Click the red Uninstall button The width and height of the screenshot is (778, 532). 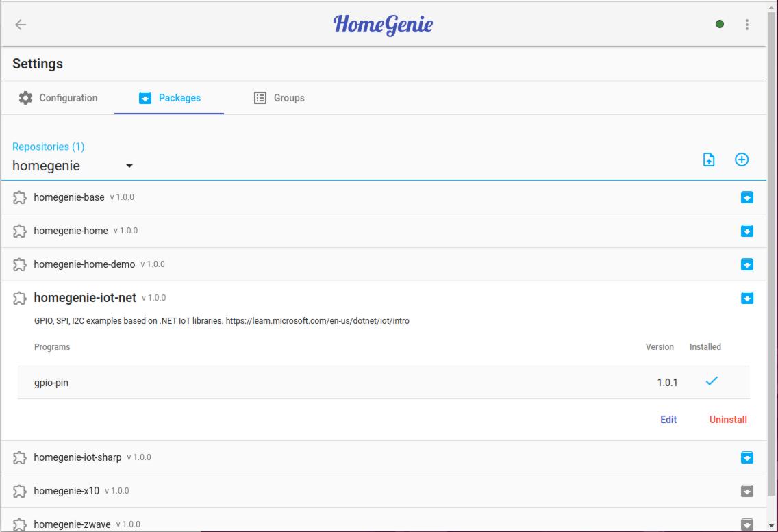point(728,419)
